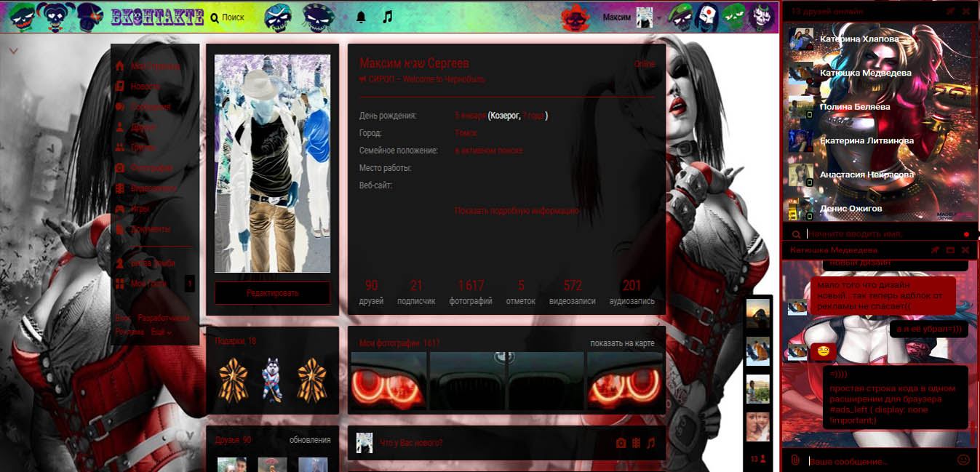Click the обновления link in friends block
Viewport: 980px width, 472px height.
[x=310, y=440]
